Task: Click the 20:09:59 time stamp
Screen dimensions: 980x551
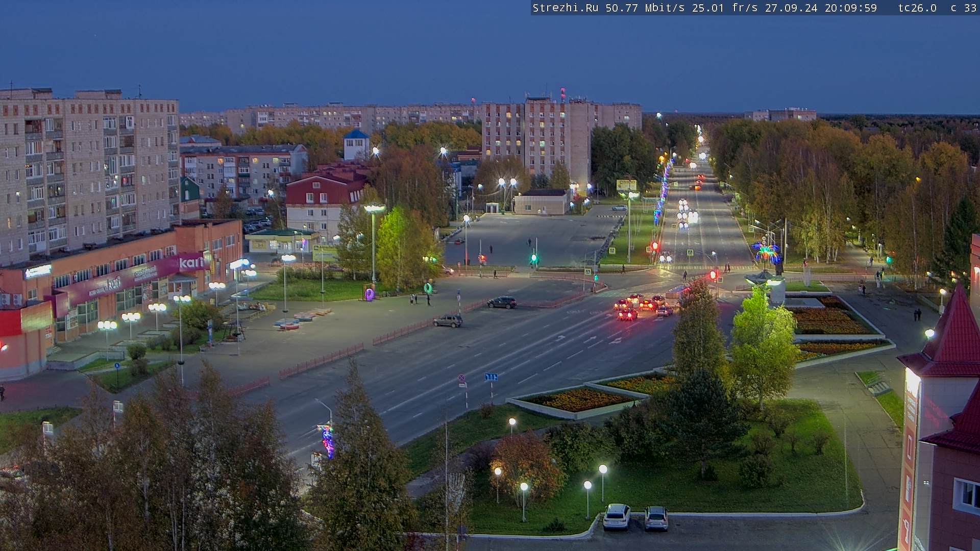Action: tap(850, 8)
